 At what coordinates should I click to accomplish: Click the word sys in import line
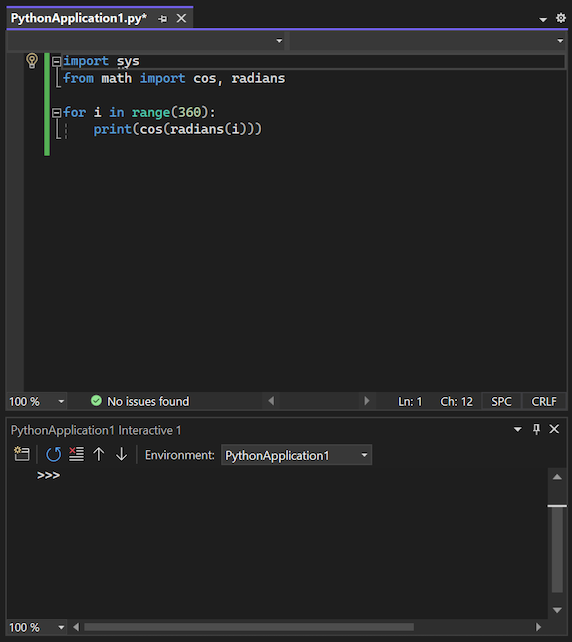[128, 61]
